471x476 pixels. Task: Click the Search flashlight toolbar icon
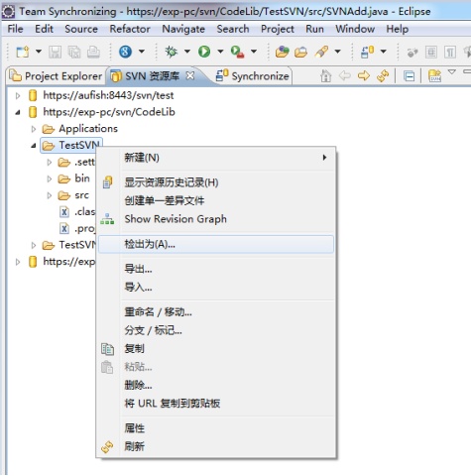click(321, 52)
